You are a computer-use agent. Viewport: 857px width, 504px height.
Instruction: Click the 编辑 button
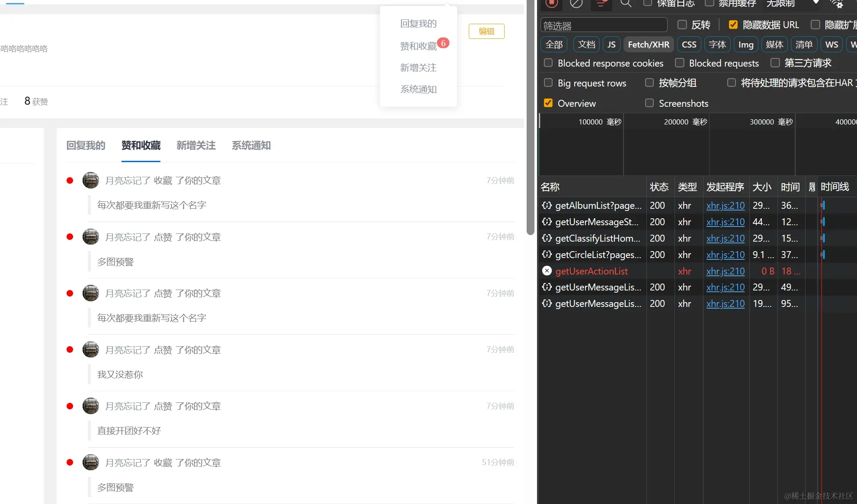[x=486, y=31]
